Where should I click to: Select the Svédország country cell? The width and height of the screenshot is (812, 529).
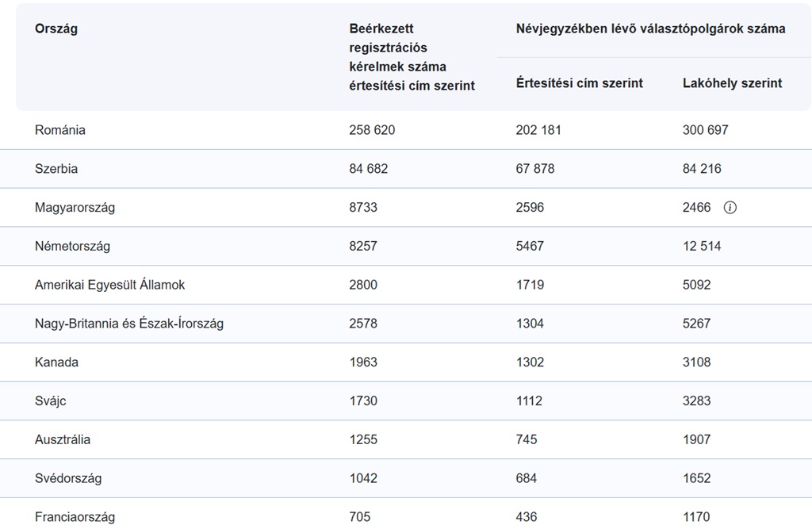(x=68, y=478)
